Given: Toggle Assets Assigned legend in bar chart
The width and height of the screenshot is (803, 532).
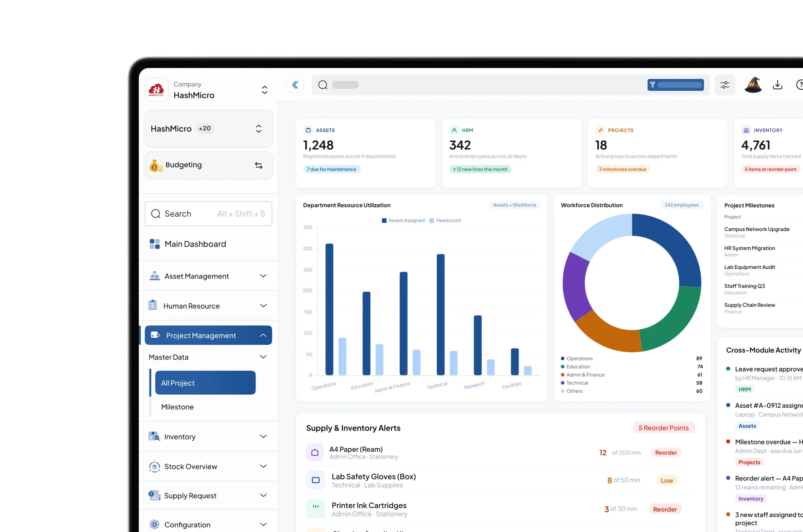Looking at the screenshot, I should click(x=403, y=220).
